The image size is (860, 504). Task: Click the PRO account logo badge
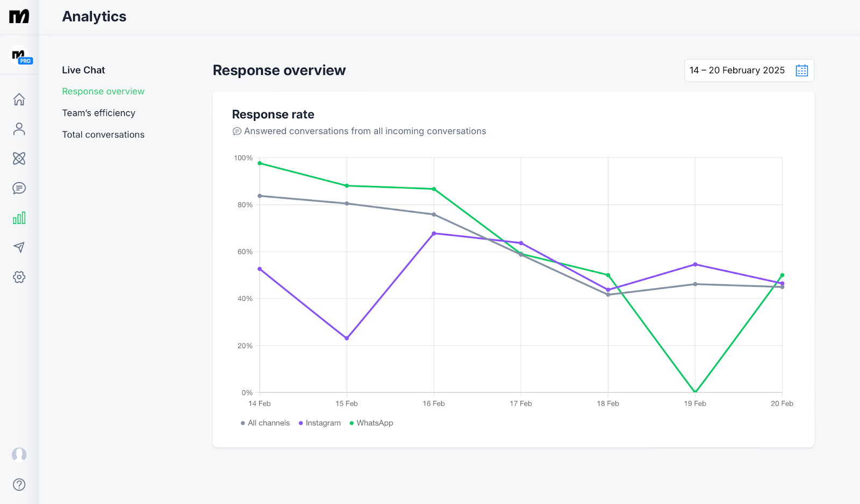pyautogui.click(x=21, y=56)
